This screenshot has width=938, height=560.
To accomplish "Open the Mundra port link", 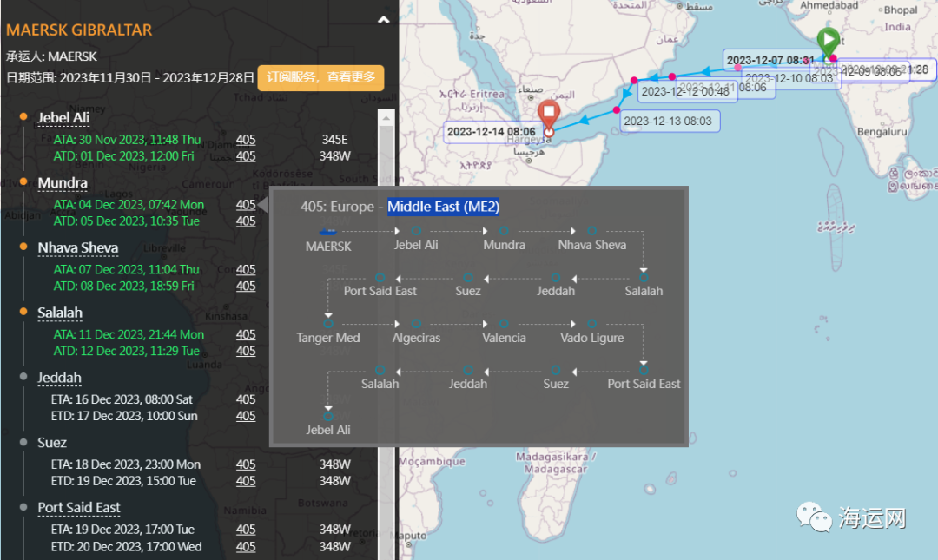I will pyautogui.click(x=63, y=182).
